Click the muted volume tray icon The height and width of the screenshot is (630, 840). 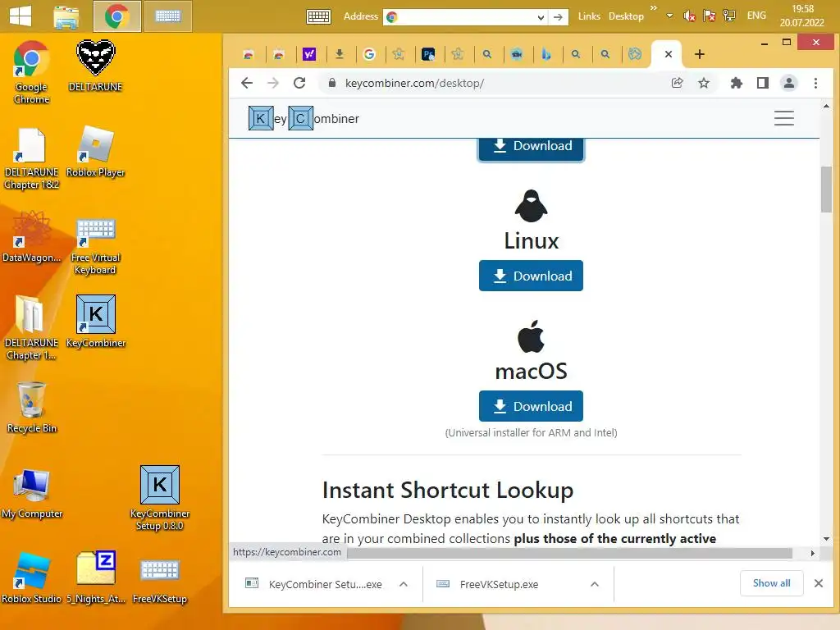(x=689, y=16)
